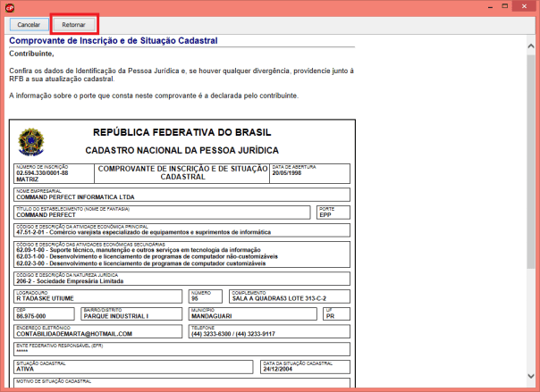
Task: Minimize the window
Action: (491, 6)
